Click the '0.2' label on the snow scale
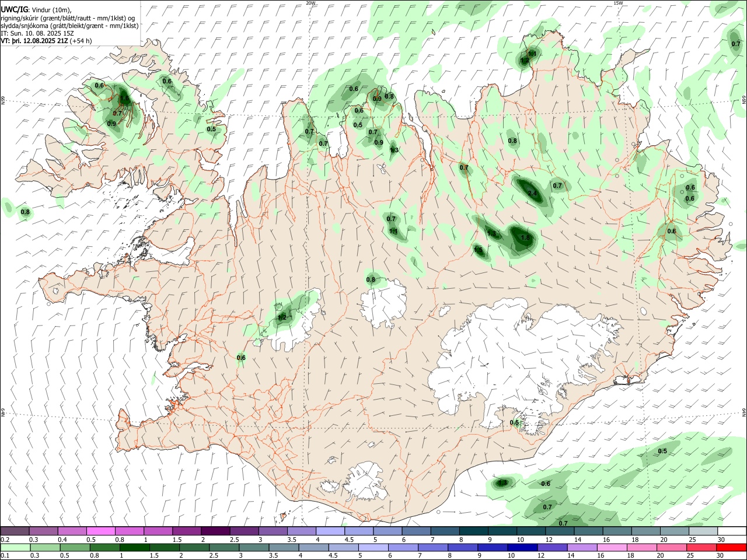747x560 pixels. coord(5,540)
